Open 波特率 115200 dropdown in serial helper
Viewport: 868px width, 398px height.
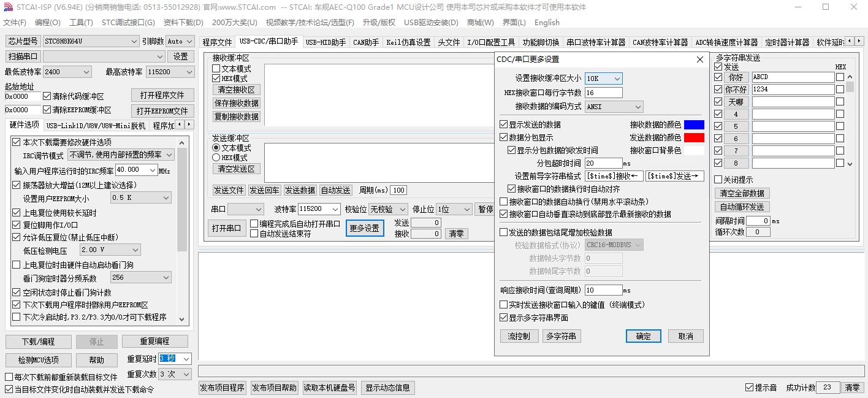319,209
